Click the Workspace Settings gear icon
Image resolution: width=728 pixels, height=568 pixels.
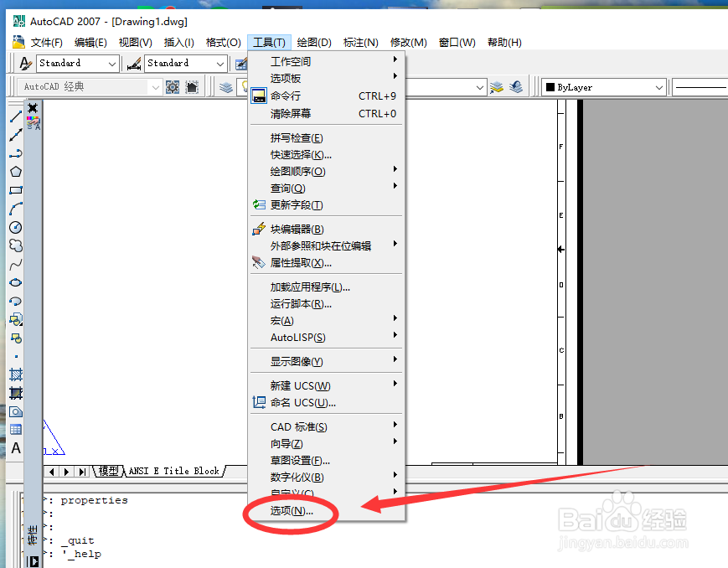[x=173, y=87]
